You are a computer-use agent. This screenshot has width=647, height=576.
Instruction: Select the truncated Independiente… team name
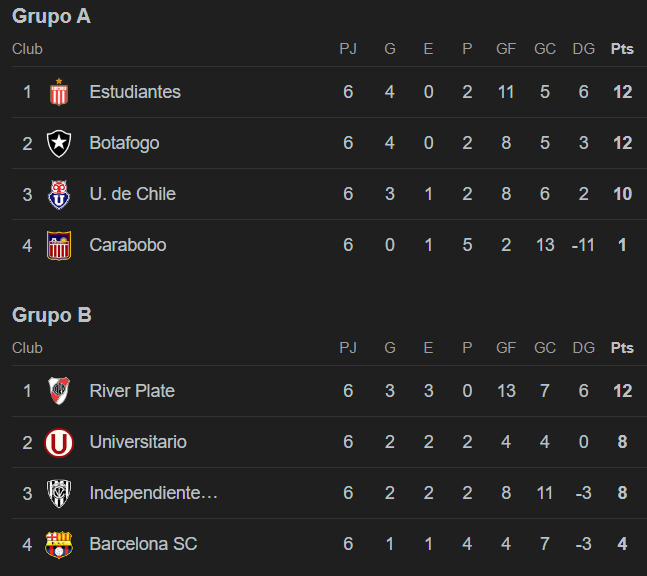153,493
